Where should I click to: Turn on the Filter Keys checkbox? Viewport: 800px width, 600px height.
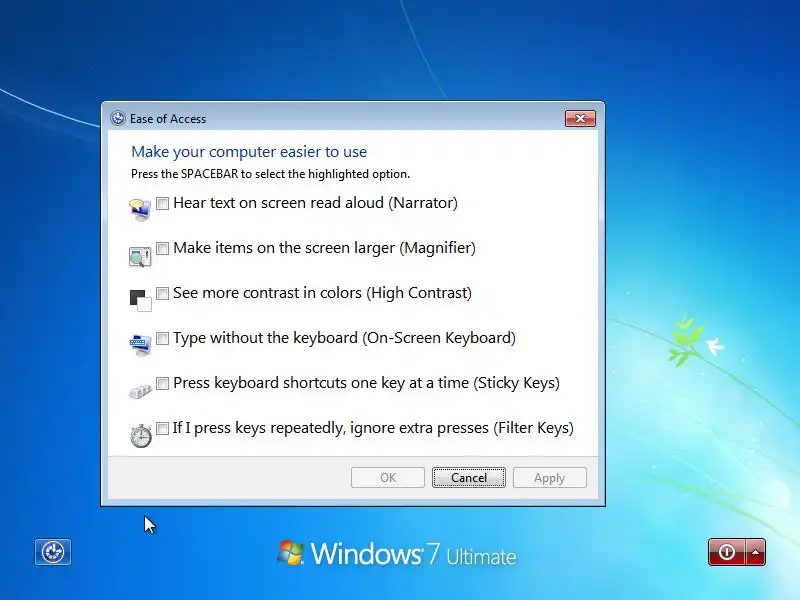tap(162, 428)
